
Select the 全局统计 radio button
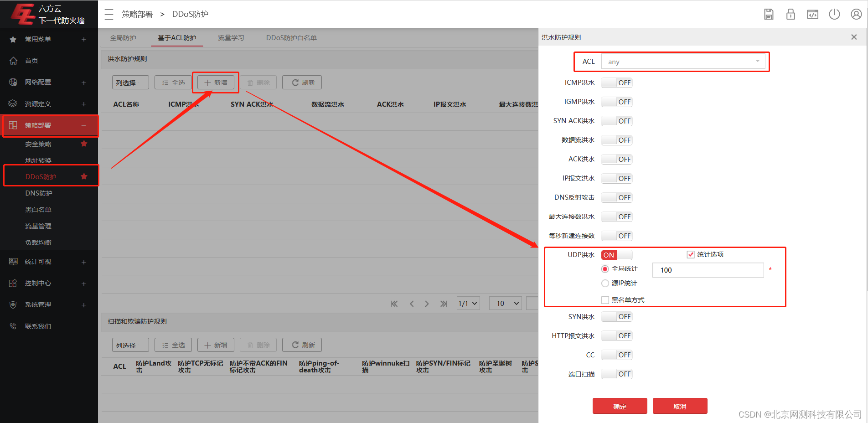pyautogui.click(x=605, y=269)
